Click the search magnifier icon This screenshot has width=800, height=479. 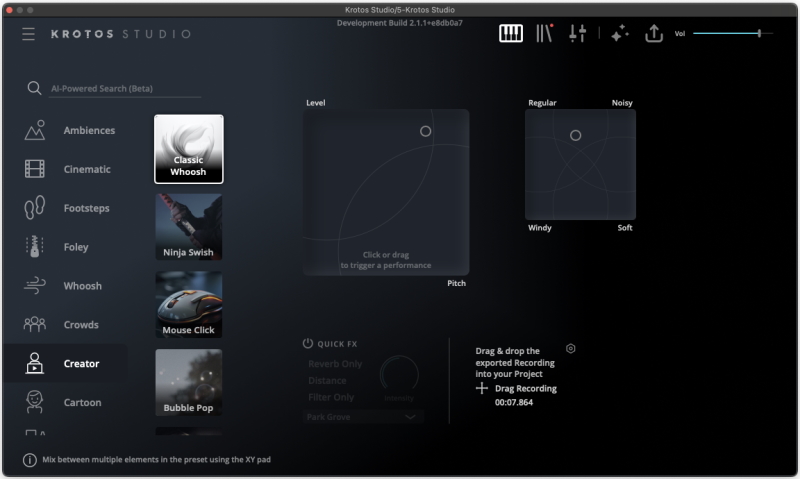pos(34,88)
